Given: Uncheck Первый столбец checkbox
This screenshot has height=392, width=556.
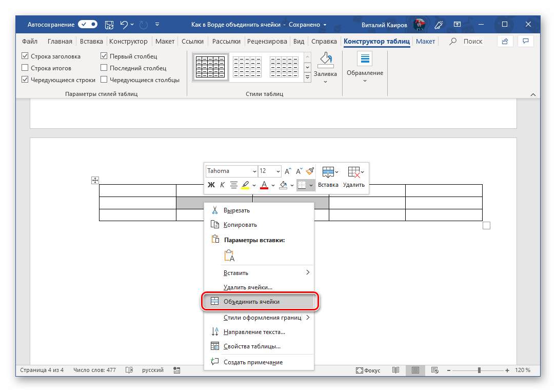Looking at the screenshot, I should coord(104,56).
